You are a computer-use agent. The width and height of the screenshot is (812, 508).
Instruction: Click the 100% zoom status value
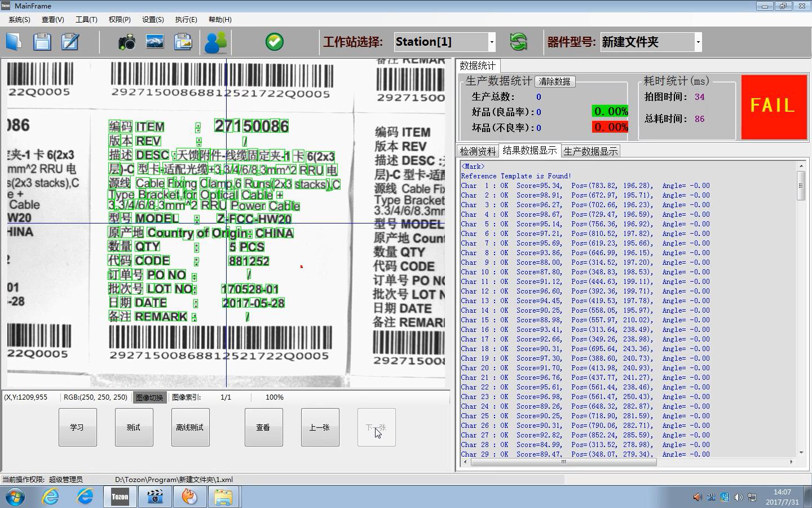tap(275, 397)
